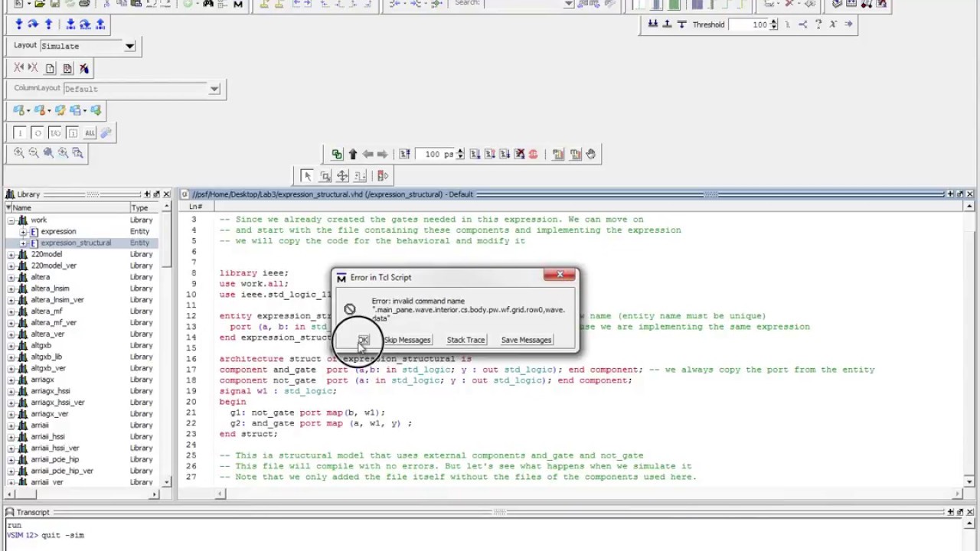The width and height of the screenshot is (980, 551).
Task: Open the ColumnLayout Default dropdown
Action: pos(214,89)
